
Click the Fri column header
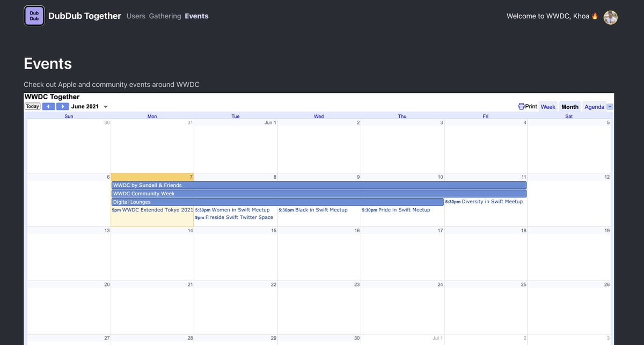(x=486, y=116)
